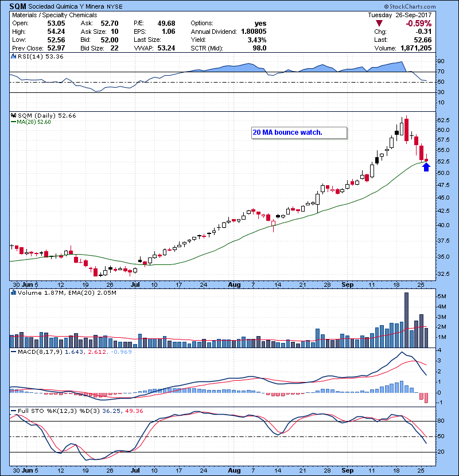Click the MACD(8,17,9) legend label

click(40, 352)
